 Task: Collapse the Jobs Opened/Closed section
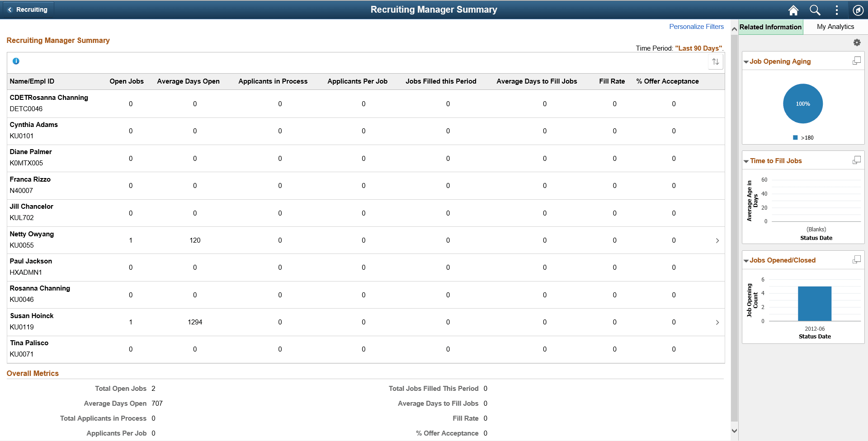point(746,260)
